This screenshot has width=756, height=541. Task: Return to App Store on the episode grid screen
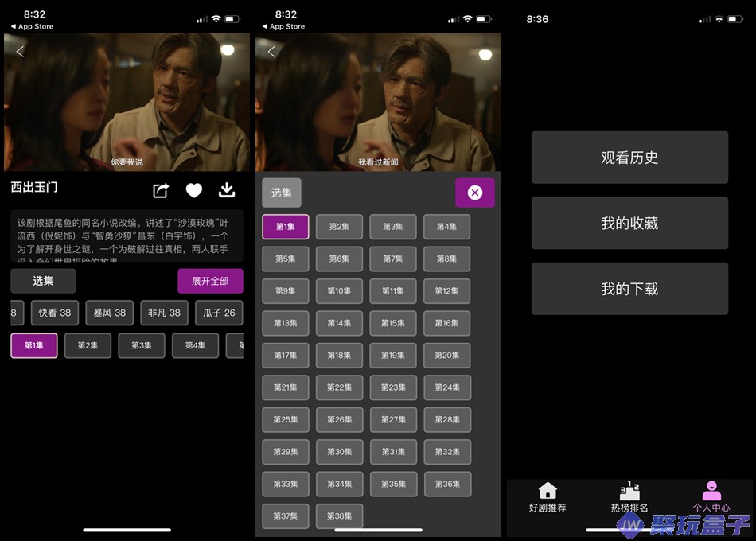pos(284,26)
